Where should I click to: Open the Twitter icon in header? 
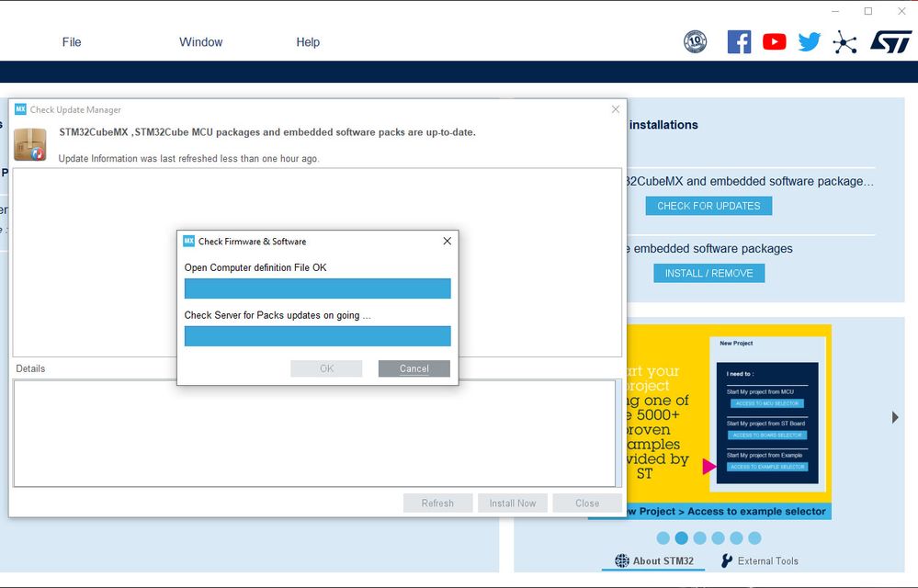click(809, 41)
